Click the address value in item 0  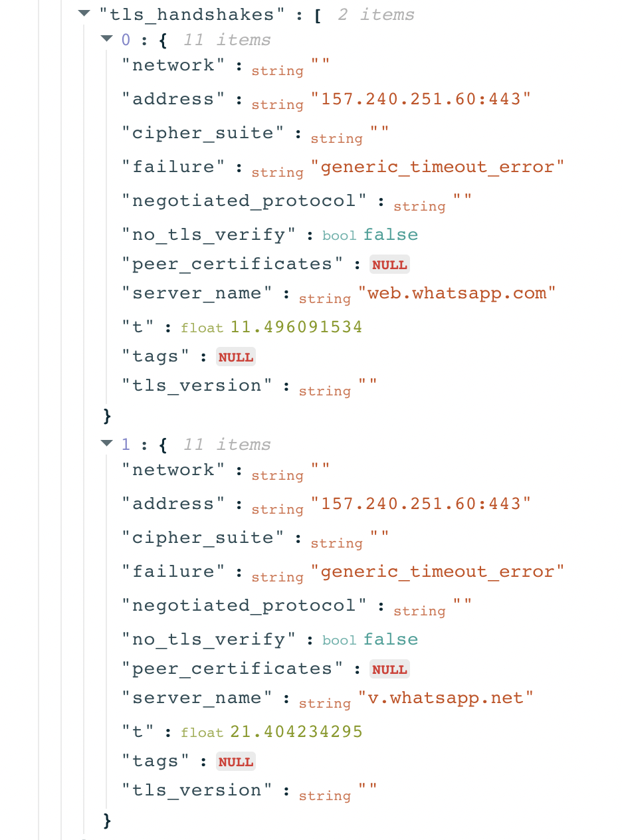(x=426, y=99)
